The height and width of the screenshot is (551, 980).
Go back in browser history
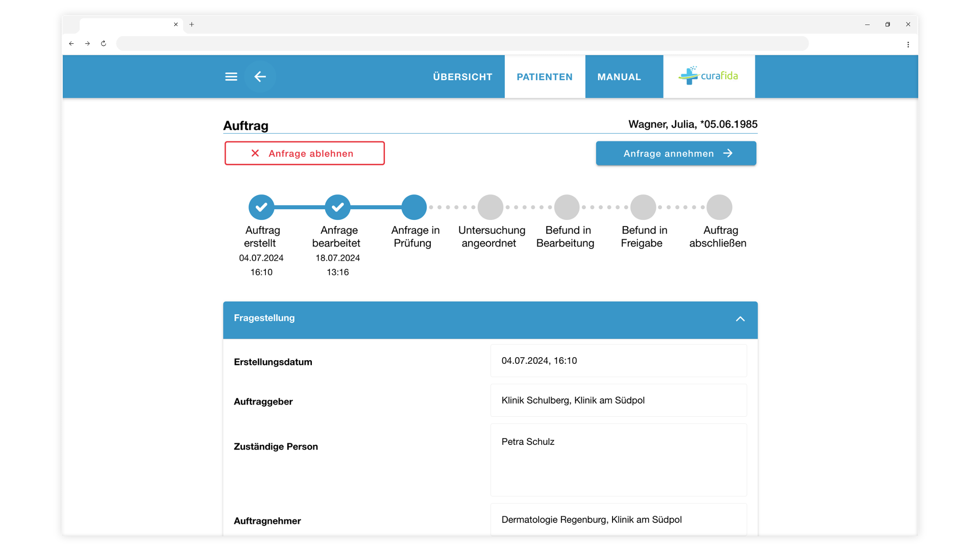tap(71, 44)
